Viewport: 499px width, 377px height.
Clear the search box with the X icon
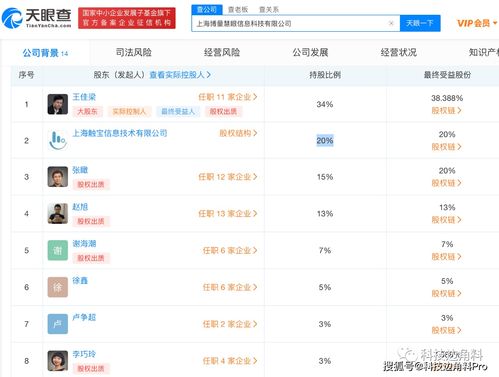pyautogui.click(x=391, y=23)
